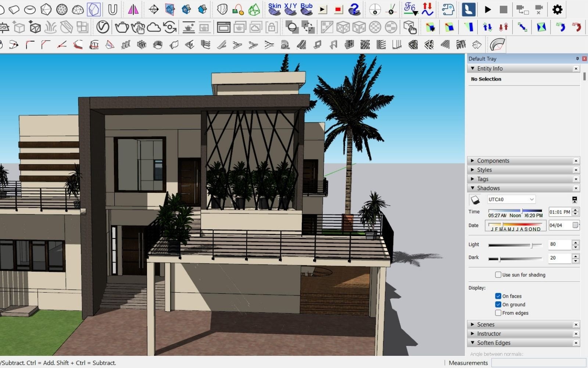Select the pink Mirror tool
Viewport: 588px width, 368px height.
coord(133,9)
